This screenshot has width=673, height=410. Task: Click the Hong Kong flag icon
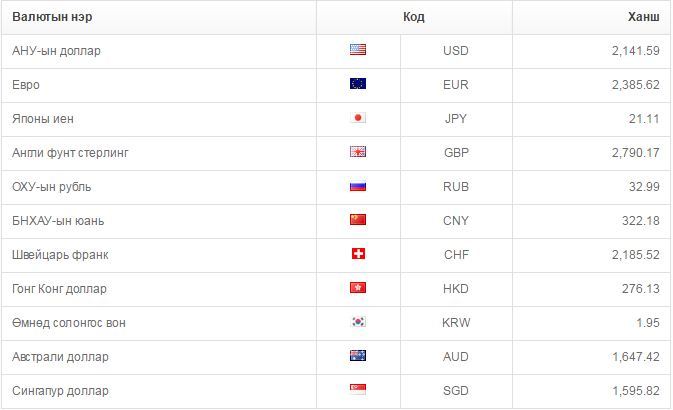coord(358,288)
